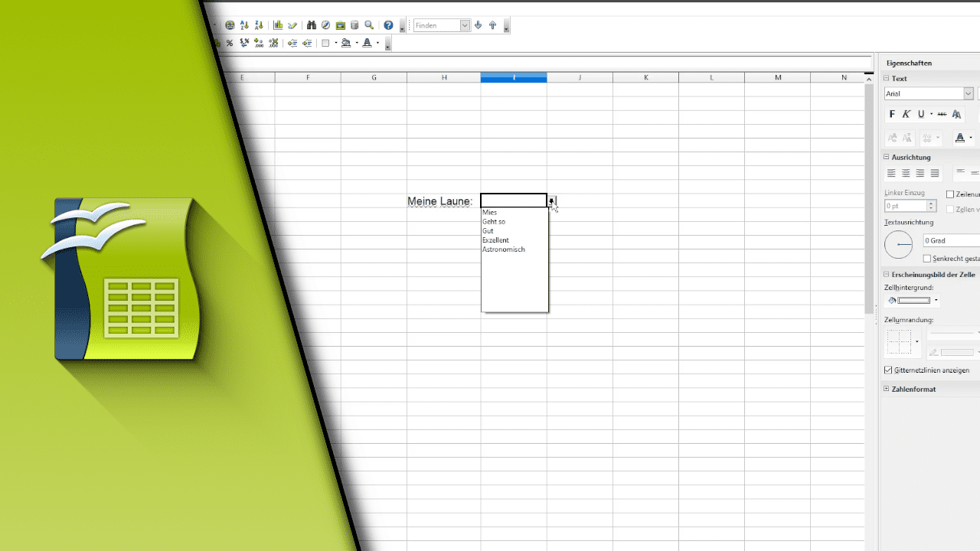The height and width of the screenshot is (551, 980).
Task: Apply percent number format from toolbar
Action: (229, 44)
